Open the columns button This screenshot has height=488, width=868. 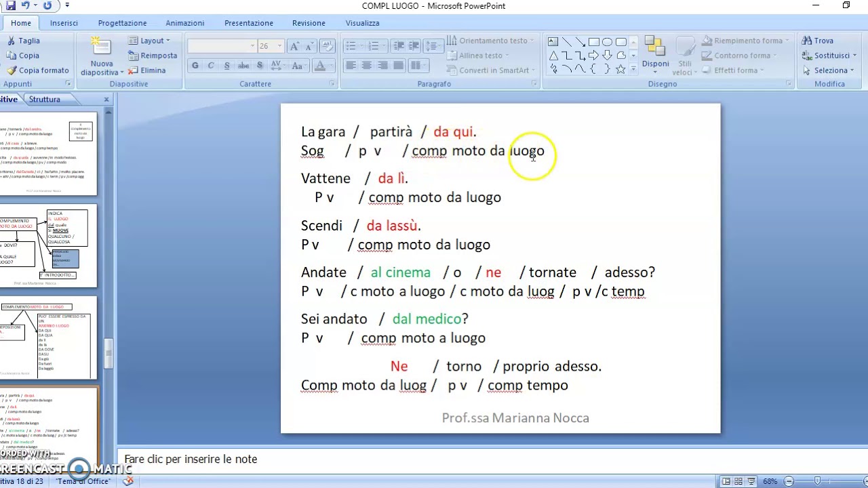418,66
